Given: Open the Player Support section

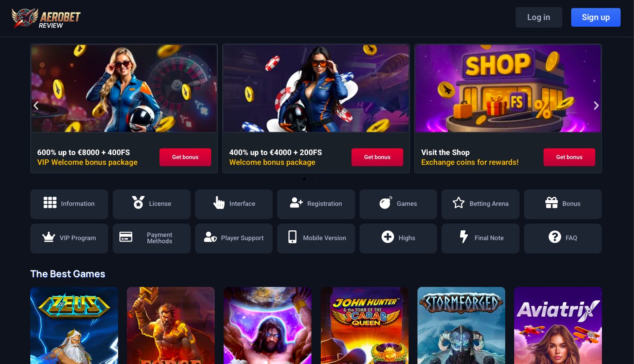Looking at the screenshot, I should click(x=234, y=238).
